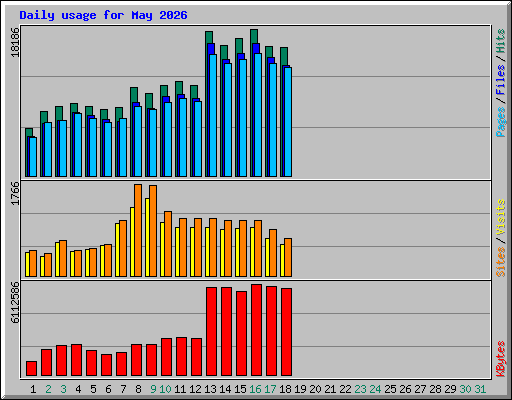Click the cyan Pages bar for day 4
This screenshot has width=512, height=400.
click(x=78, y=145)
